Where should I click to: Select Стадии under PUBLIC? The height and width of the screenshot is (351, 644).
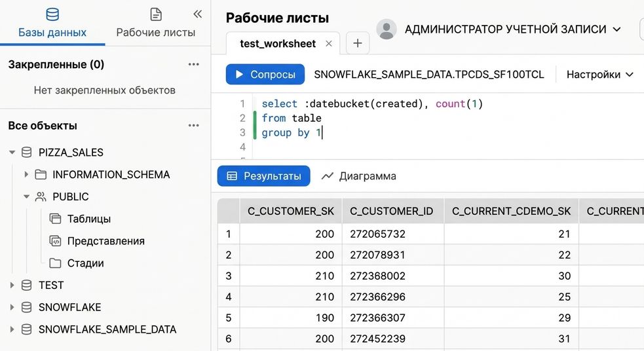85,263
